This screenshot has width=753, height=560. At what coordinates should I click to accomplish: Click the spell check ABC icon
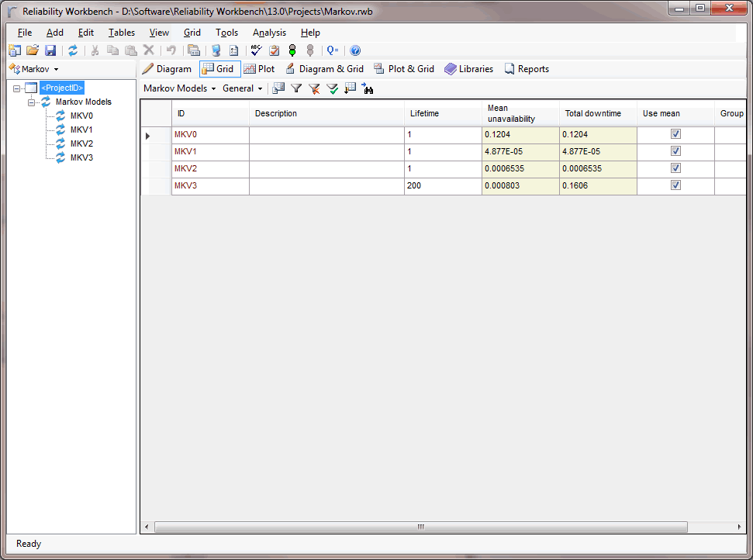(x=256, y=50)
